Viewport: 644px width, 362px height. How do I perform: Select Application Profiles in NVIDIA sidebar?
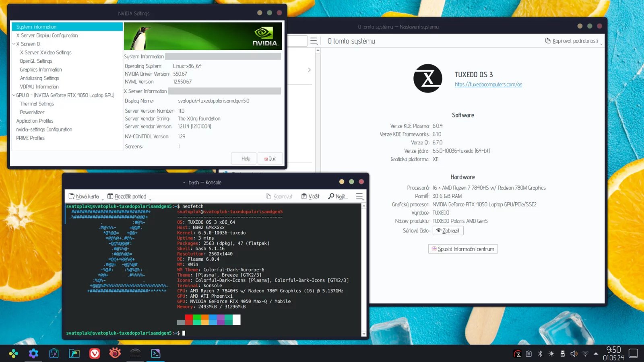35,121
